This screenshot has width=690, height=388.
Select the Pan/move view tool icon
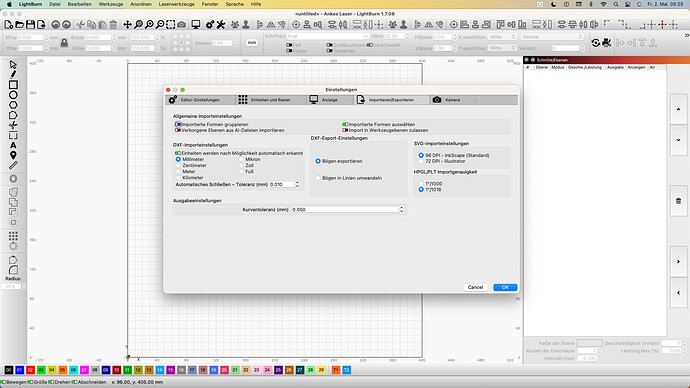[x=127, y=25]
